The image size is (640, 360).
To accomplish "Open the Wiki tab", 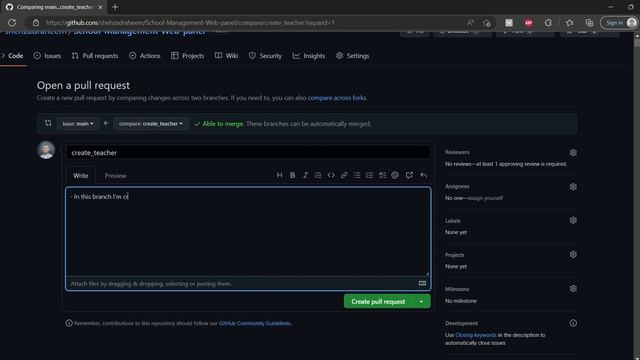I will 227,56.
